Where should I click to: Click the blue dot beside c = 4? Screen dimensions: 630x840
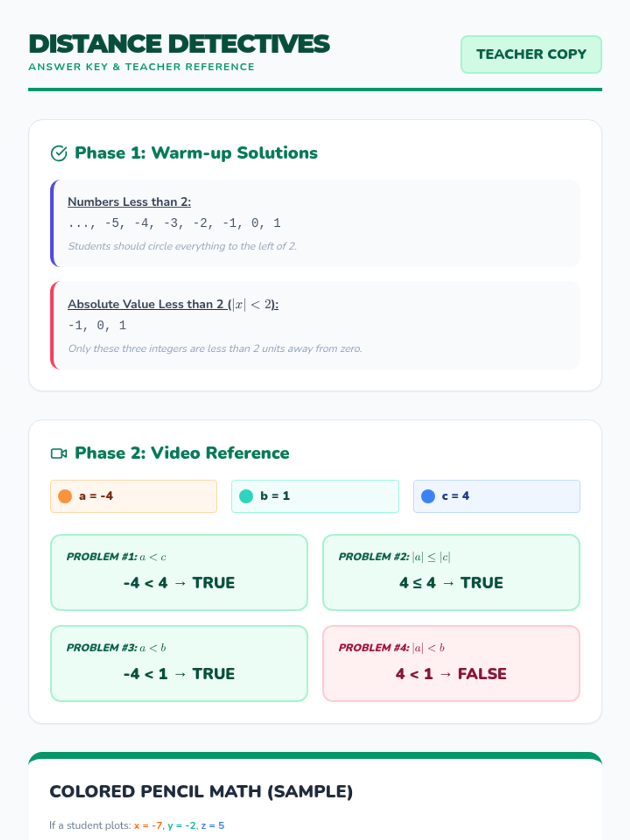tap(428, 496)
